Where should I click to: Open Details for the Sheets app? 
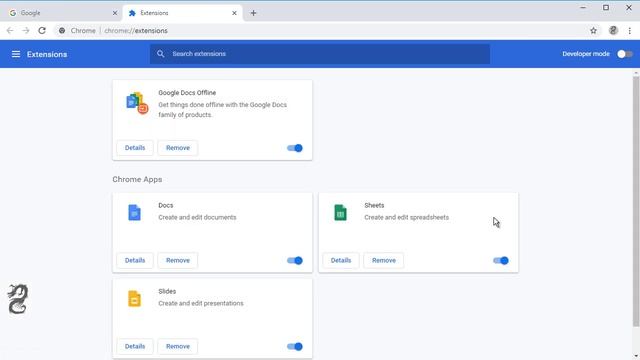341,260
